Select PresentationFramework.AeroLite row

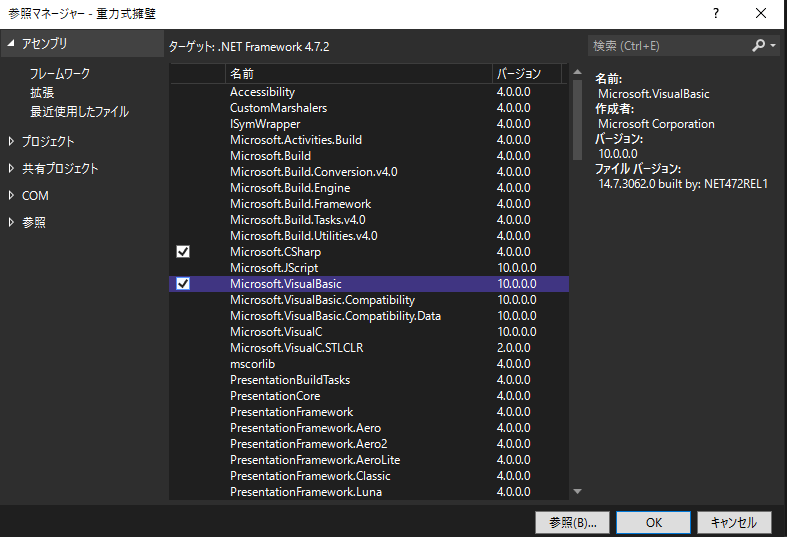coord(369,460)
